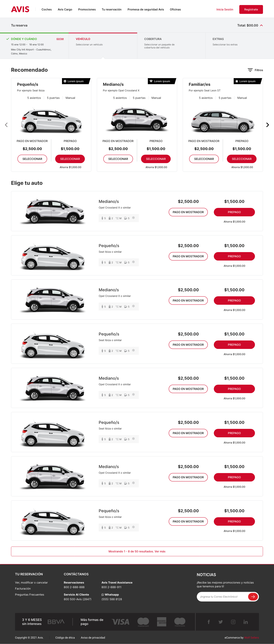This screenshot has height=644, width=274.
Task: Open the Promociones menu item
Action: point(87,9)
